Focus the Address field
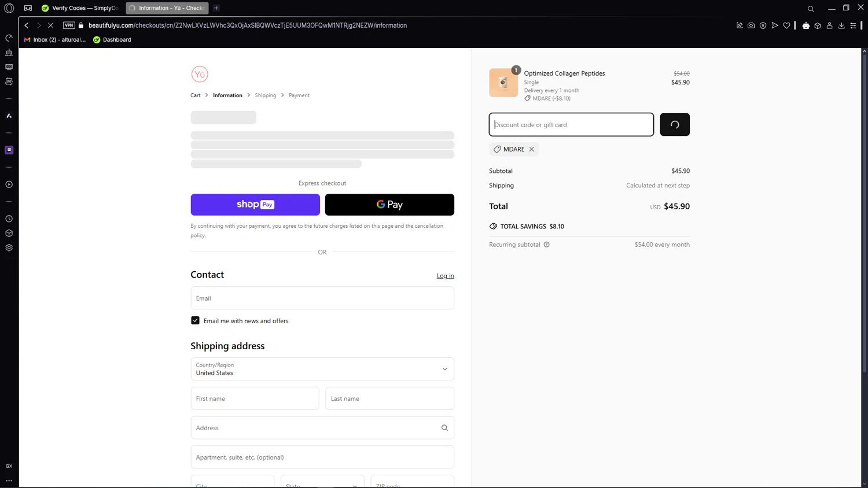The width and height of the screenshot is (868, 488). 322,428
